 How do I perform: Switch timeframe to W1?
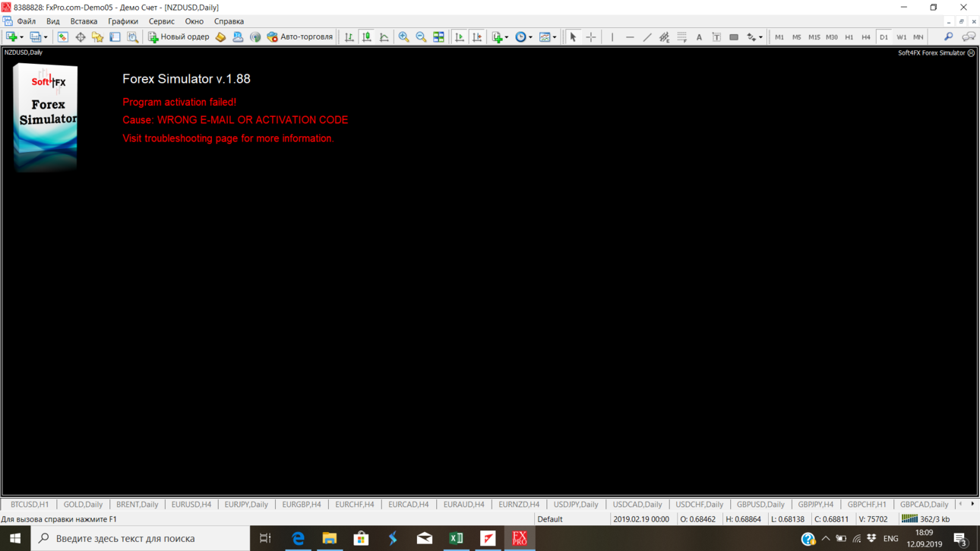tap(901, 37)
